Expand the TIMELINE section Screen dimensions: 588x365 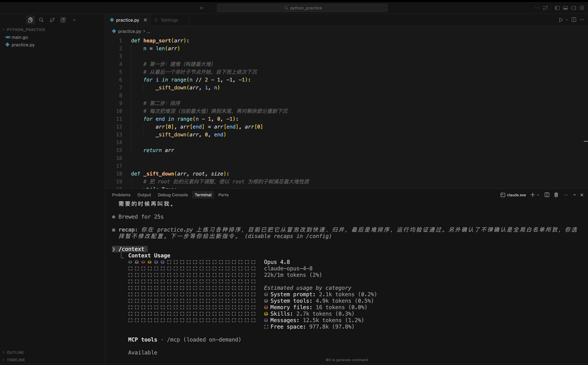16,360
